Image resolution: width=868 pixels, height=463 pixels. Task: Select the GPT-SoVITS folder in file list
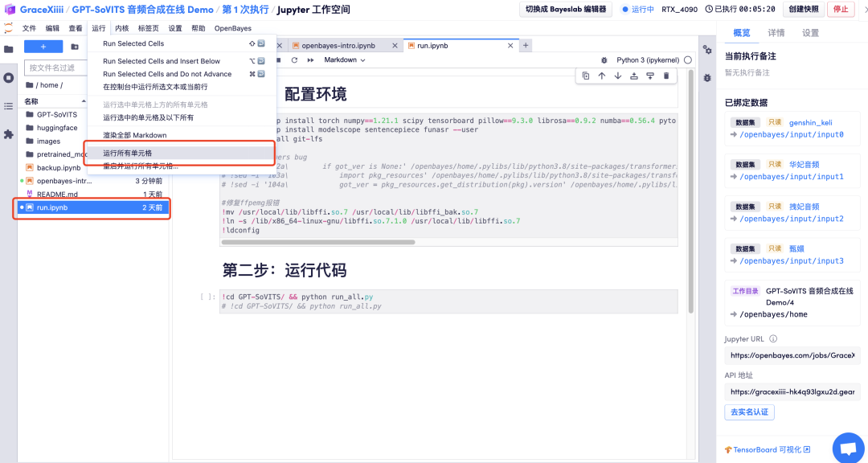[x=93, y=115]
